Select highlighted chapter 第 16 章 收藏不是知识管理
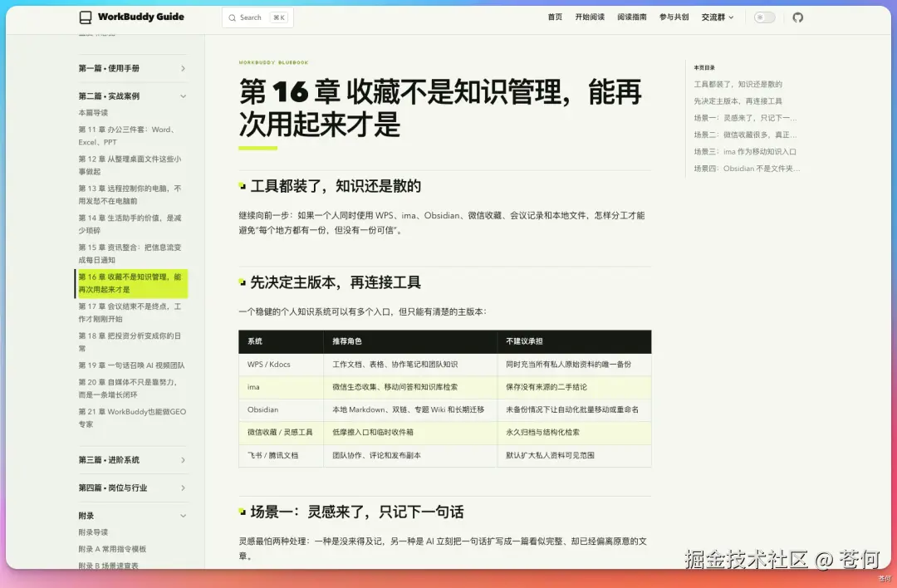 [131, 283]
